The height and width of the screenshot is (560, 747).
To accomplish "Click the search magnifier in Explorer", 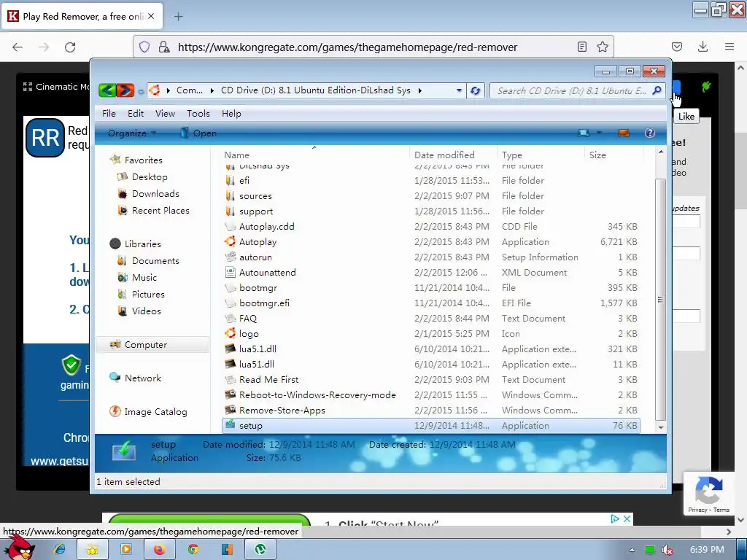I will [x=657, y=90].
